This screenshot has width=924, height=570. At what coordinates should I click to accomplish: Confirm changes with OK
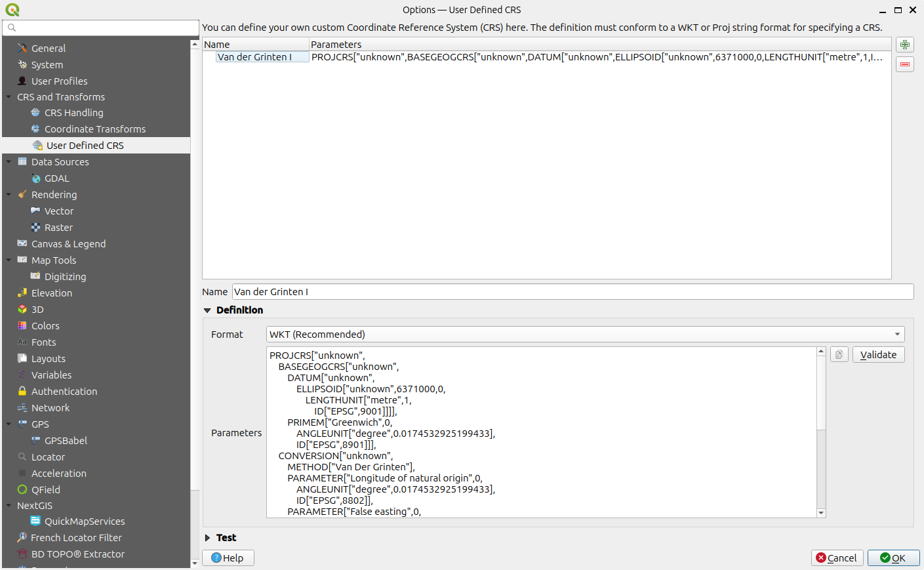pyautogui.click(x=893, y=558)
